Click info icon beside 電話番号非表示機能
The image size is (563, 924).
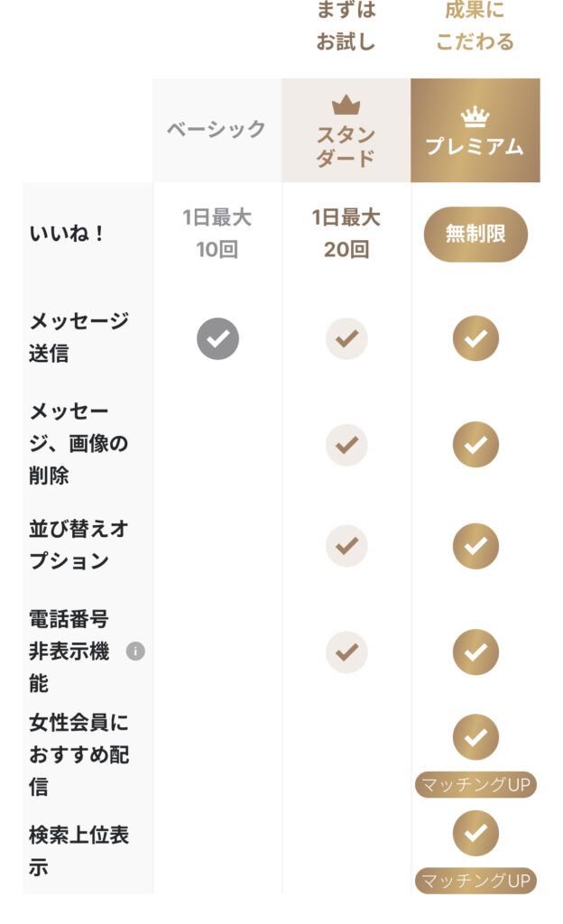[x=135, y=651]
